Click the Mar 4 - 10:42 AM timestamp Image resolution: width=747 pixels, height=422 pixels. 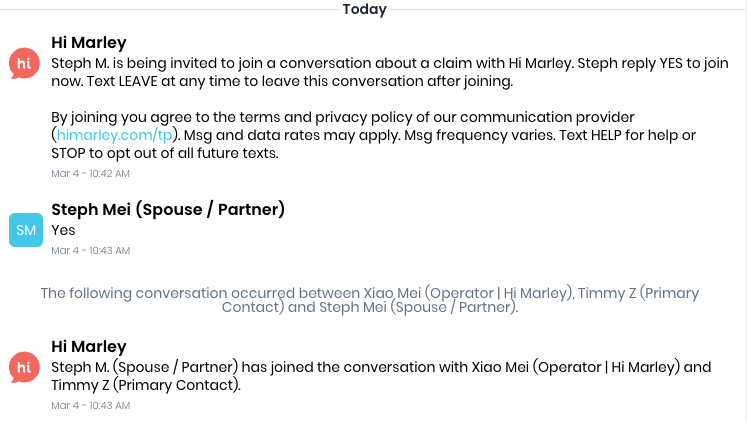point(90,173)
